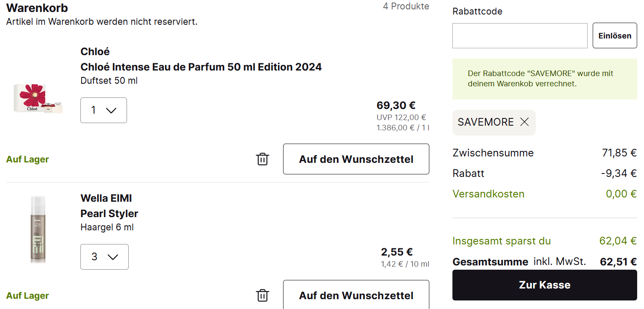
Task: Remove the SAVEMORE discount code with X
Action: 524,122
